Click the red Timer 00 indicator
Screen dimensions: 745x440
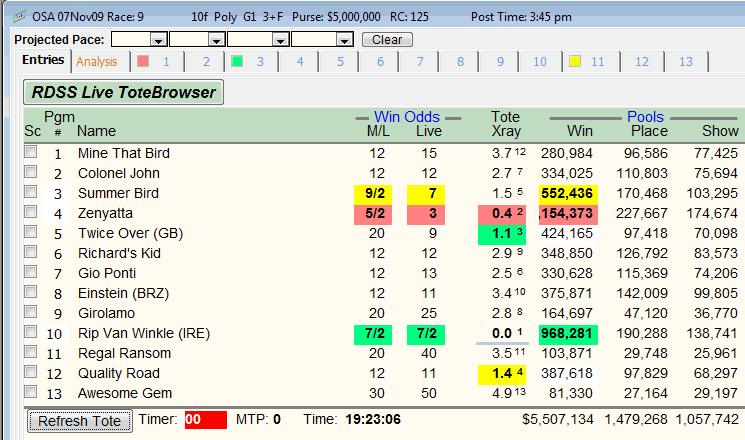point(206,420)
